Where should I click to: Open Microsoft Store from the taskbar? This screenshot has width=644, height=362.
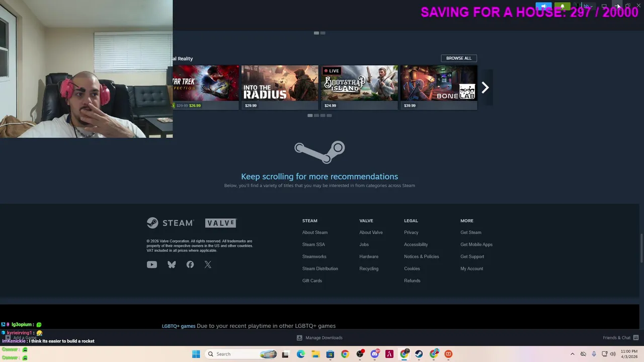(x=330, y=354)
